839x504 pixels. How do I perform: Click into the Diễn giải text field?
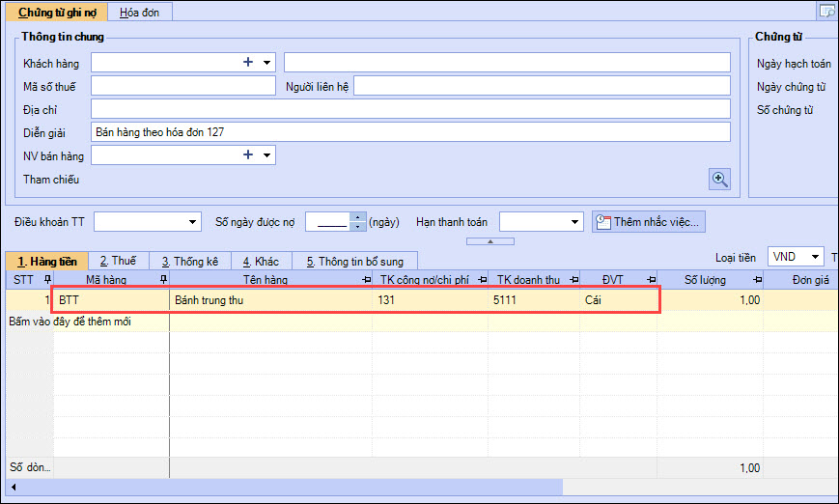[x=410, y=132]
